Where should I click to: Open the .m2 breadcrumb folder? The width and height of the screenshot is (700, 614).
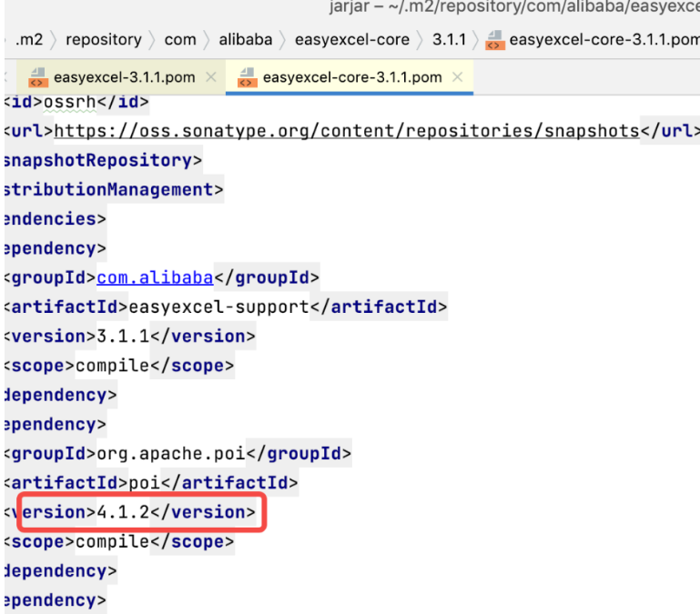29,40
